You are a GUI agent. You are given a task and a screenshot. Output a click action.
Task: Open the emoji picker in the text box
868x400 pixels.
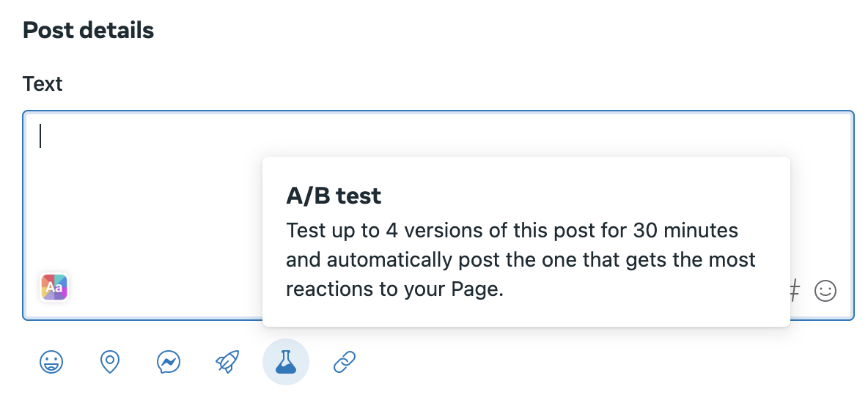(825, 290)
